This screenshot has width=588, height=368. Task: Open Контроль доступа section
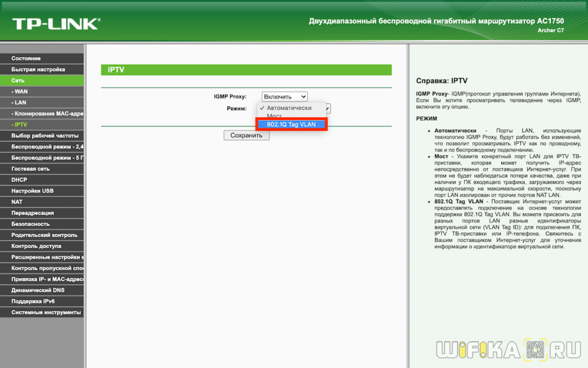41,246
